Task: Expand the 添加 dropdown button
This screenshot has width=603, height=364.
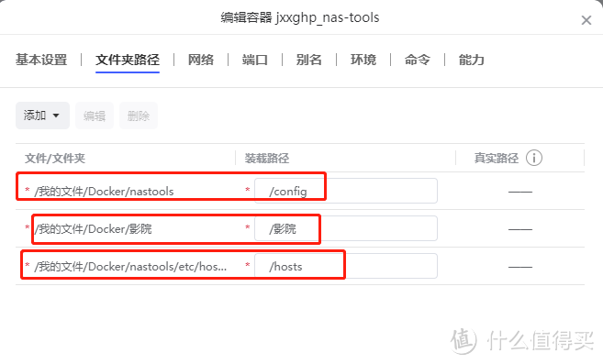Action: [x=42, y=116]
